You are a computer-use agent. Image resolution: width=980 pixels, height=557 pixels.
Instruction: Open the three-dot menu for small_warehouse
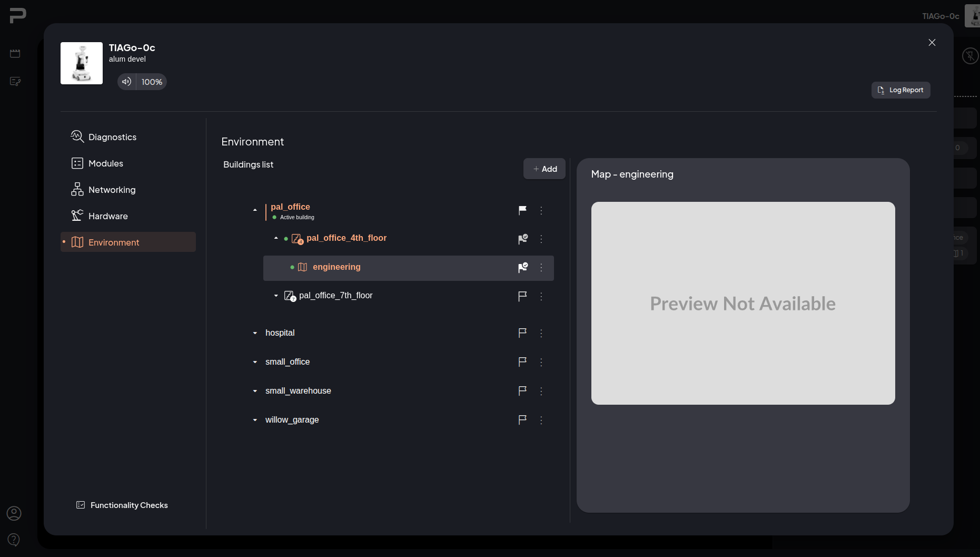tap(541, 391)
